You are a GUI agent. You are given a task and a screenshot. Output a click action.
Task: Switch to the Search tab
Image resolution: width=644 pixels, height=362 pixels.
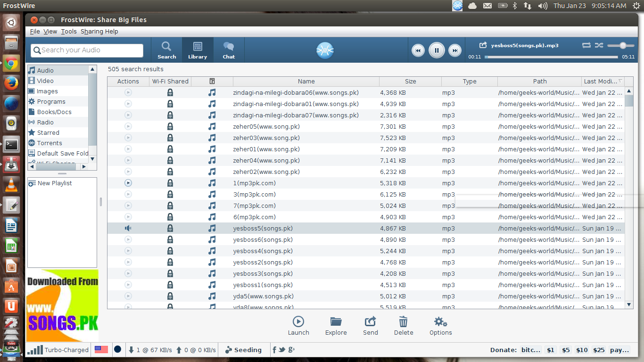coord(166,49)
